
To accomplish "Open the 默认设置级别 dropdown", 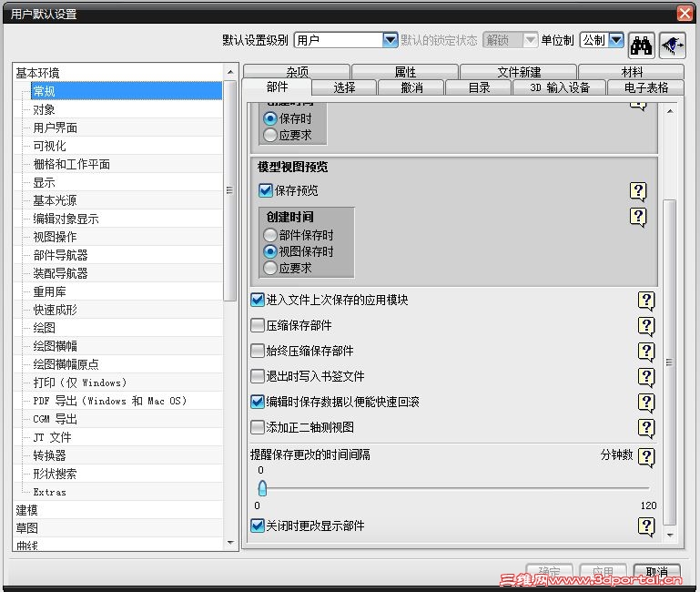I will point(391,40).
